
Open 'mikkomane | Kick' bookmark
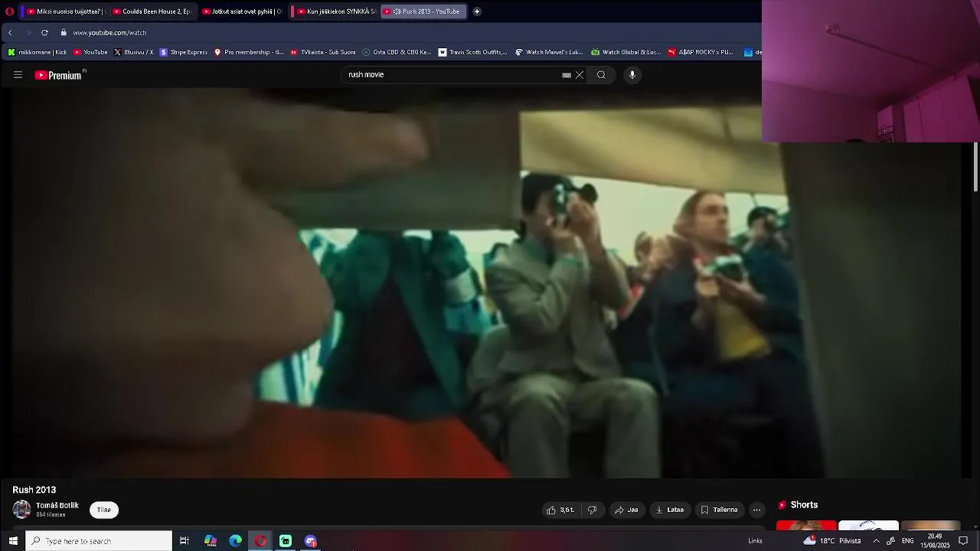tap(37, 52)
